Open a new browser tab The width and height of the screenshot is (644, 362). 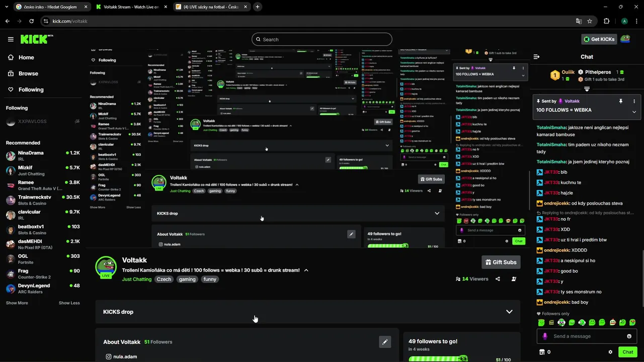click(258, 7)
